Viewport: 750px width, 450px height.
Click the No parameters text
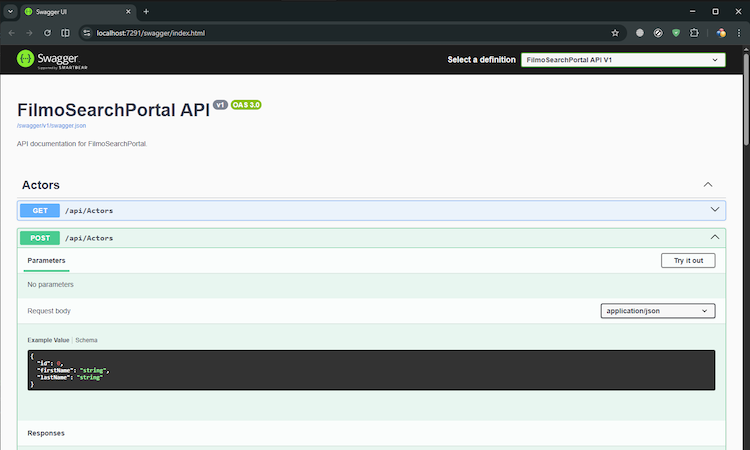pos(50,285)
